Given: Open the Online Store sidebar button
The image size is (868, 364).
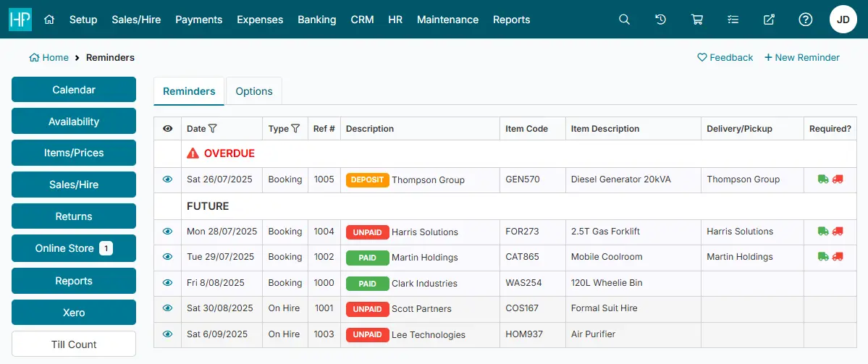Looking at the screenshot, I should coord(74,248).
